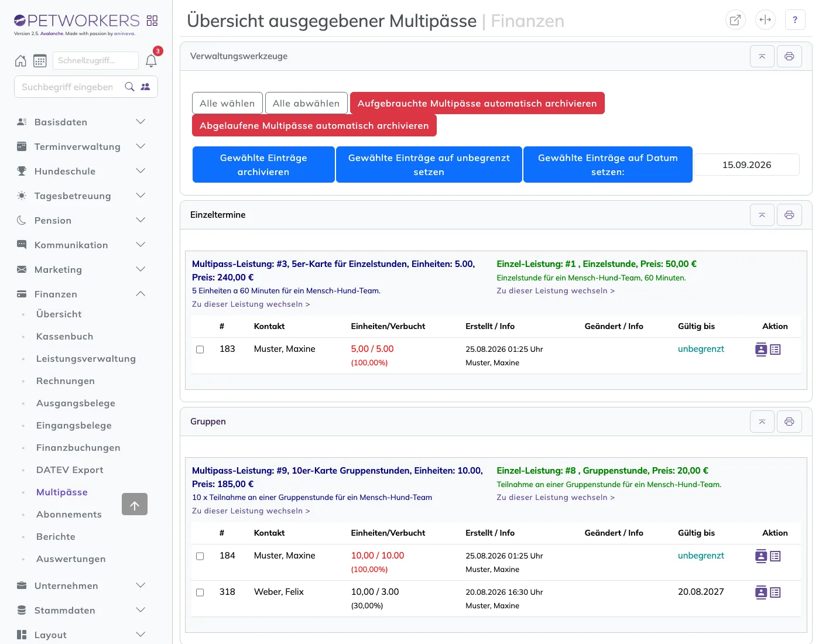Print the Gruppen panel
This screenshot has height=644, width=829.
[789, 422]
